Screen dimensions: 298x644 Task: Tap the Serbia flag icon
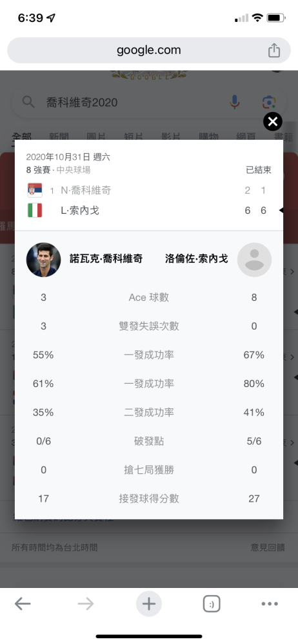tap(35, 191)
